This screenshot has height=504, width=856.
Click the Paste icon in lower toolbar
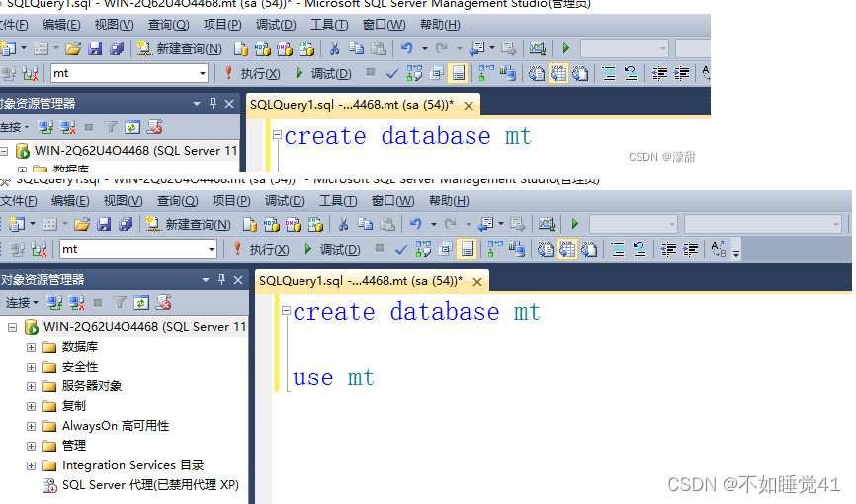[x=387, y=224]
